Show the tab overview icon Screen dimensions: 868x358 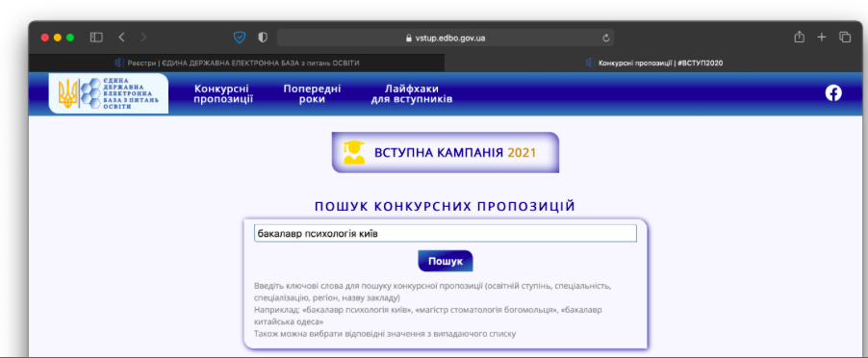tap(845, 38)
